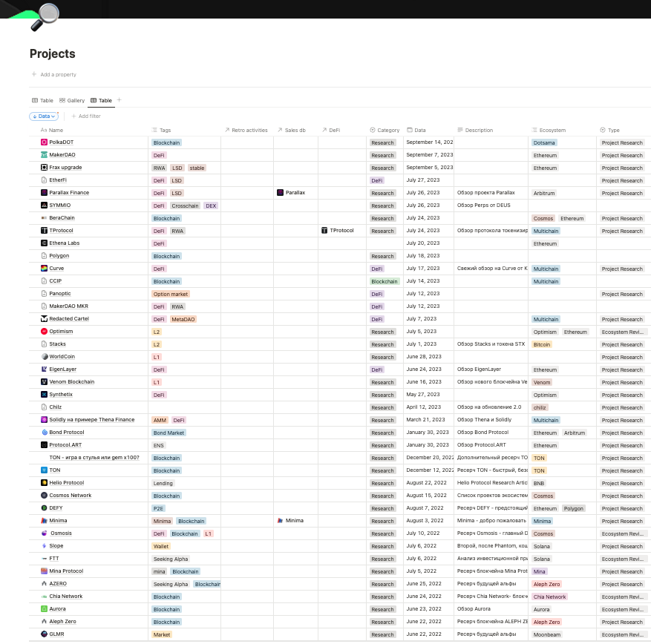Image resolution: width=651 pixels, height=644 pixels.
Task: Click the Venom Blockchain row icon
Action: coord(44,382)
